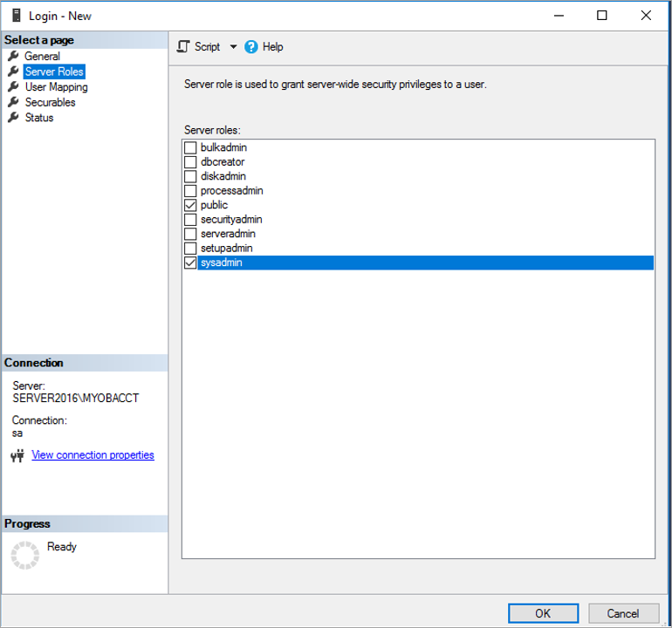
Task: Click the wrench icon beside General
Action: (x=13, y=57)
